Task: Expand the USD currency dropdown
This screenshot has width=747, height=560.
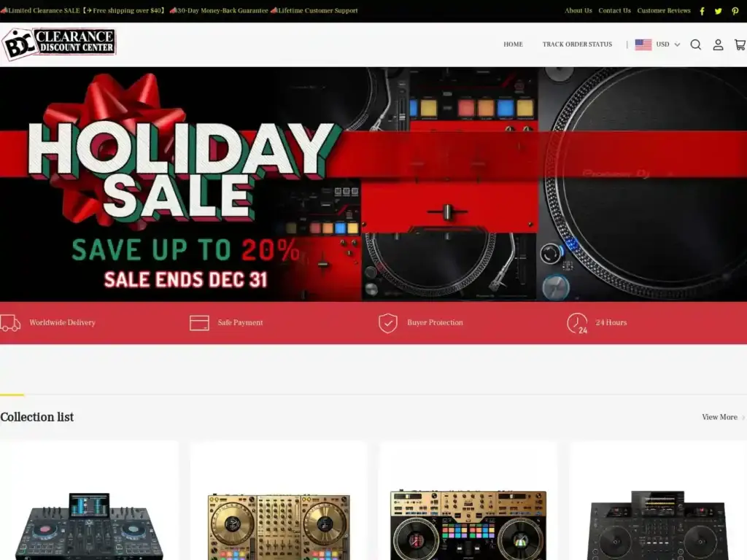Action: 668,44
